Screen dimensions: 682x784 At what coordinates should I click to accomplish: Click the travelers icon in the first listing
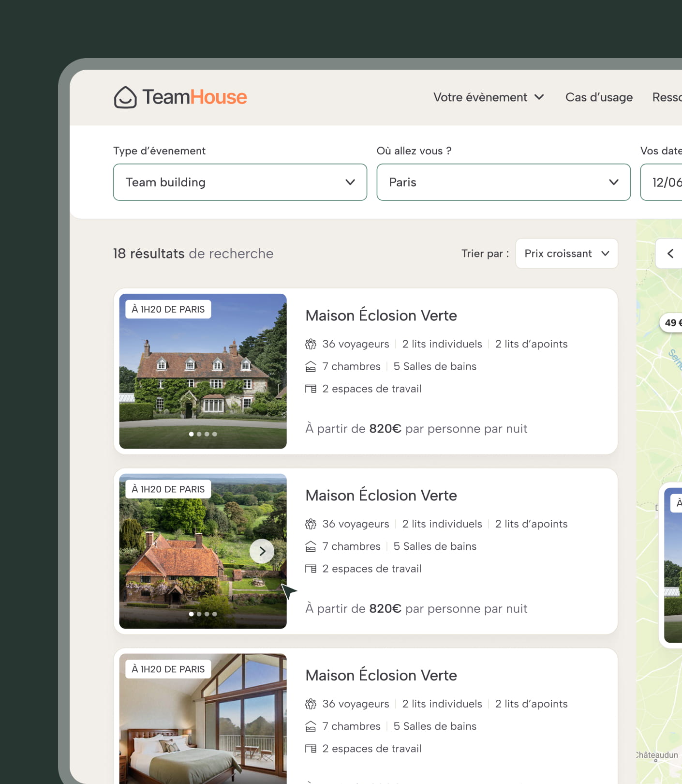(311, 344)
